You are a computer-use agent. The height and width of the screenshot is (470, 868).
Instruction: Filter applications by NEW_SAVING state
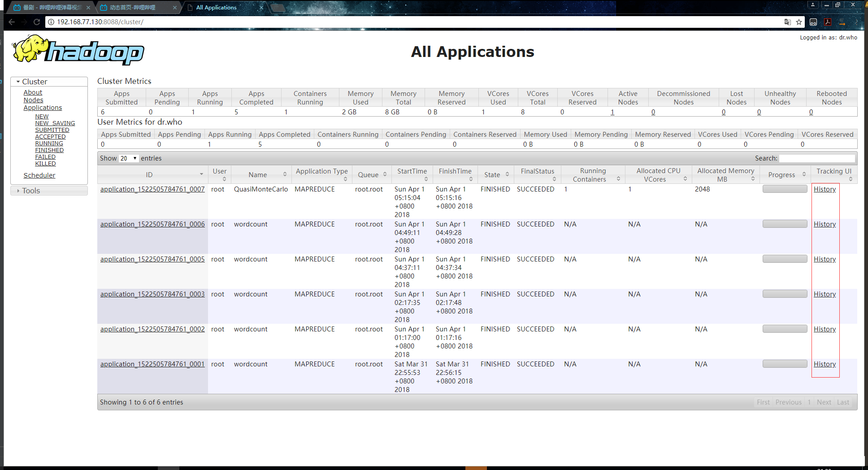(55, 123)
